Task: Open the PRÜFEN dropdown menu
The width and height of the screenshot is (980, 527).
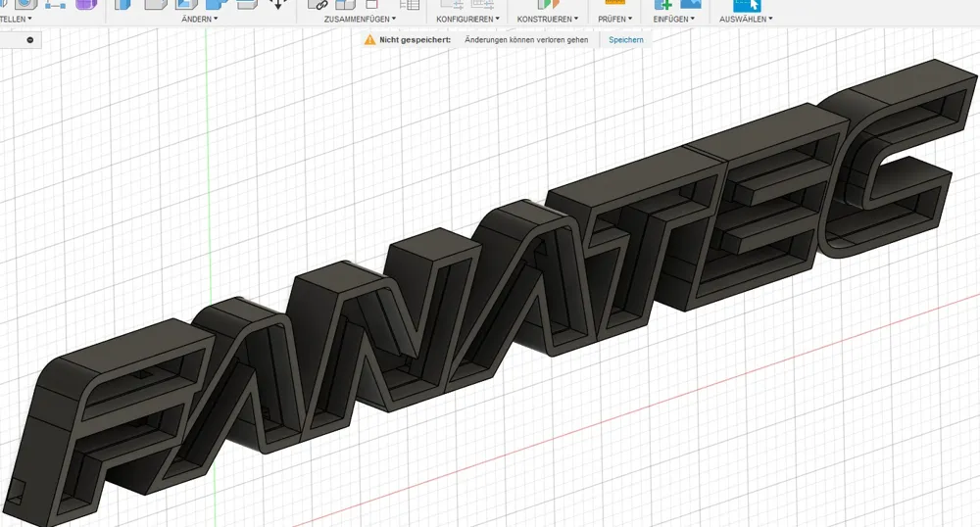Action: click(x=615, y=19)
